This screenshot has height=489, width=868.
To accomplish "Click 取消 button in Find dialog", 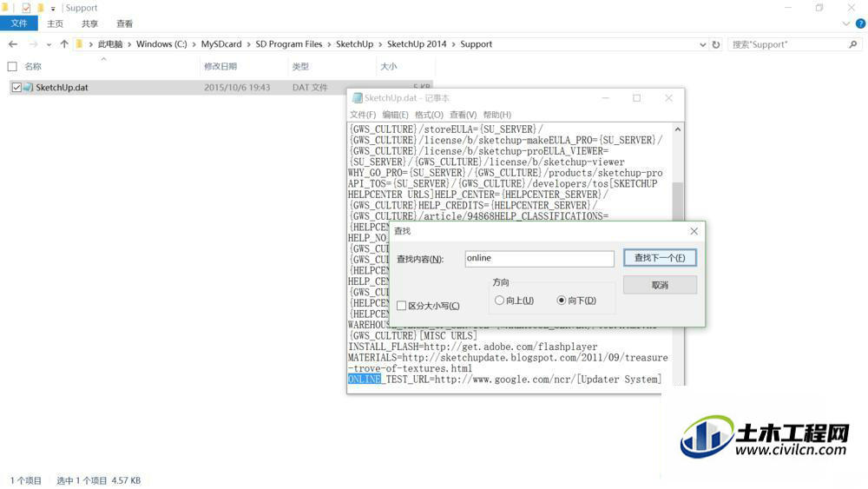I will (660, 285).
